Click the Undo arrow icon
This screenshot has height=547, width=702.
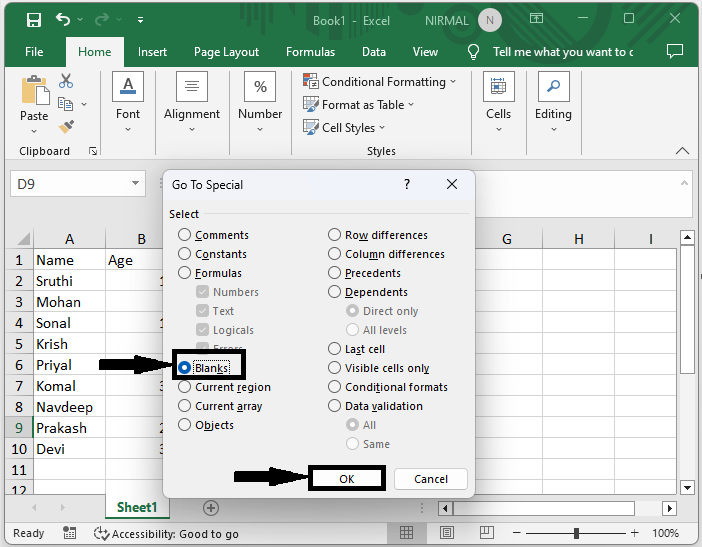[64, 20]
